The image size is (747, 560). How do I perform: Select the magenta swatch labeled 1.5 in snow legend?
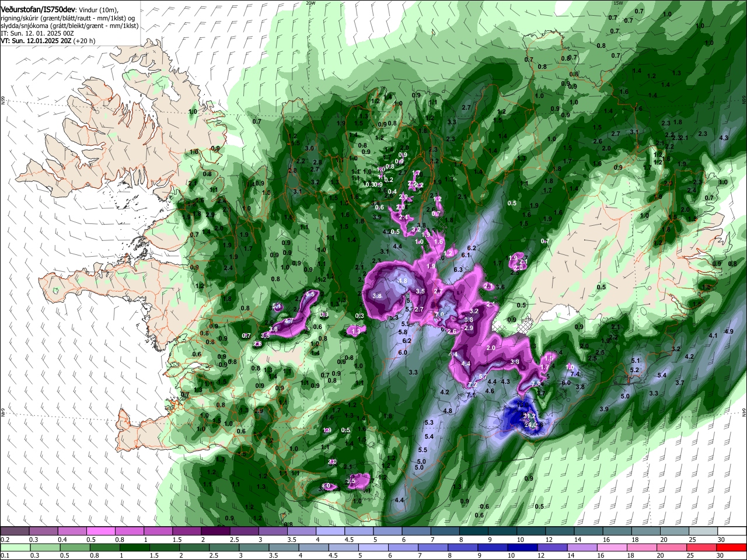(186, 531)
